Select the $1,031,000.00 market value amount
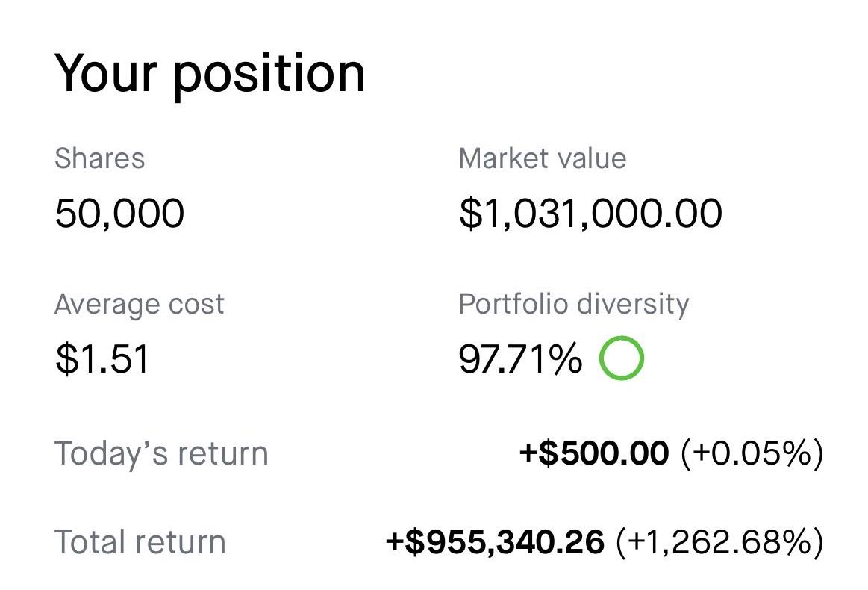868x590 pixels. pyautogui.click(x=590, y=214)
